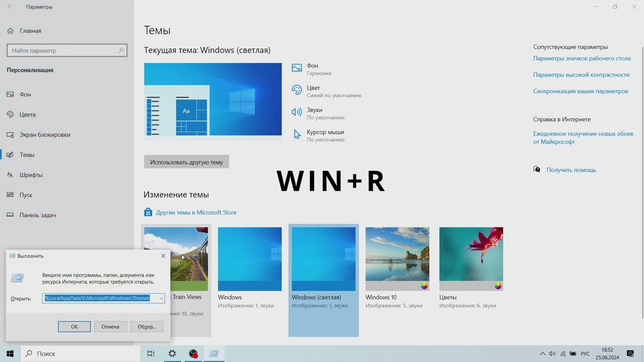Click the recording app taskbar icon
Image resolution: width=644 pixels, height=362 pixels.
[x=193, y=353]
